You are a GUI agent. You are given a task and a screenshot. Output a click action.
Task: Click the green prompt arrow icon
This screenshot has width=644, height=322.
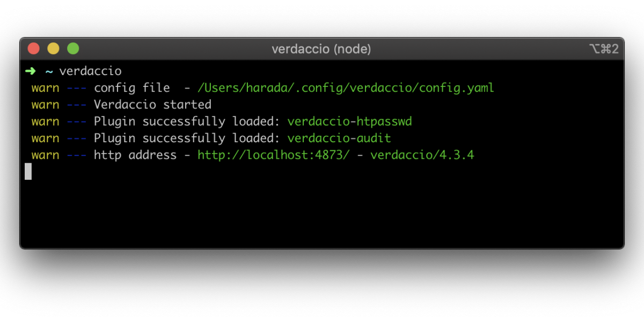(x=30, y=71)
